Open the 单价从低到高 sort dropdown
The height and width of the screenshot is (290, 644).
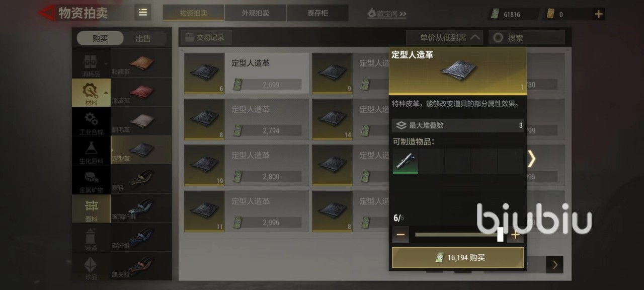pos(445,37)
